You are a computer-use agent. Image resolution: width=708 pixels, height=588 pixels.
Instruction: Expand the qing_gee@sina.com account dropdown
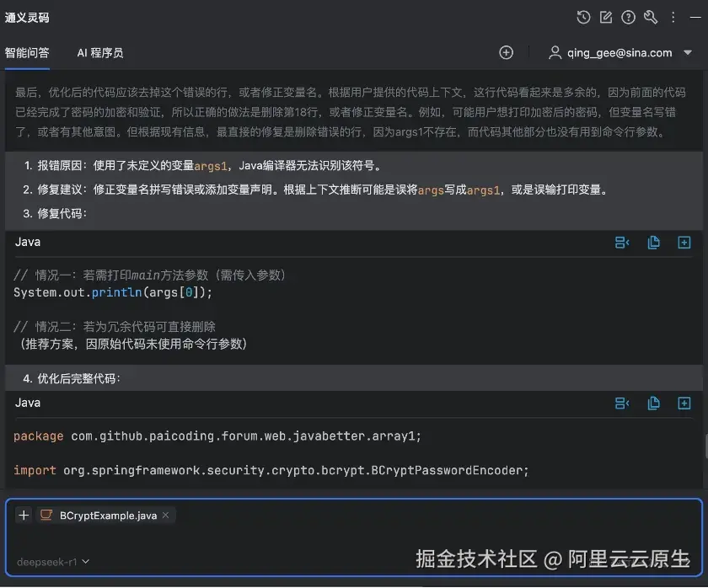pos(688,52)
